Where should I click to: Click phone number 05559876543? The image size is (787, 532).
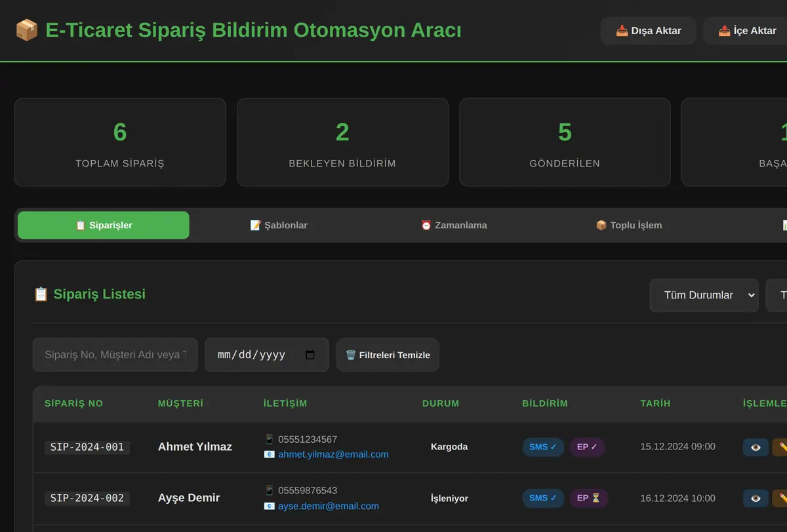point(308,491)
